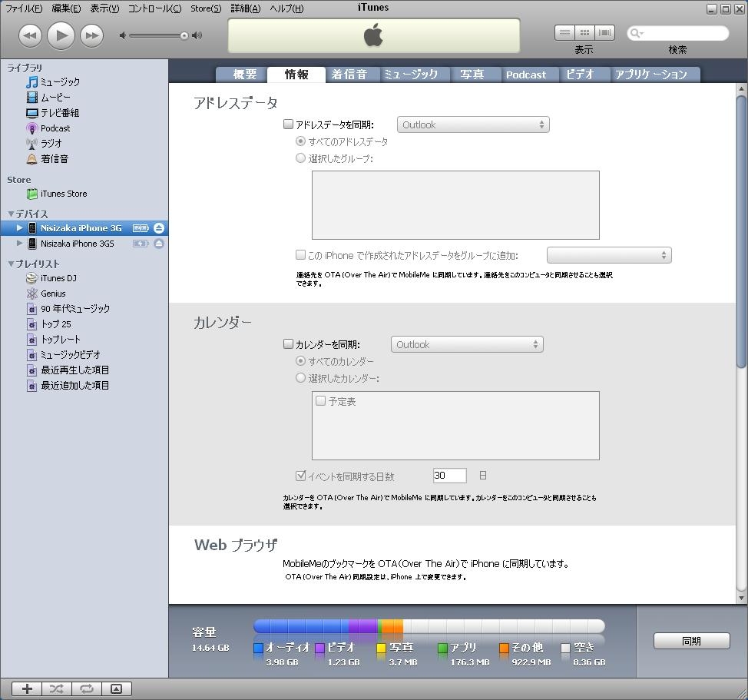Toggle shuffle button at bottom
The image size is (748, 700).
(x=56, y=688)
